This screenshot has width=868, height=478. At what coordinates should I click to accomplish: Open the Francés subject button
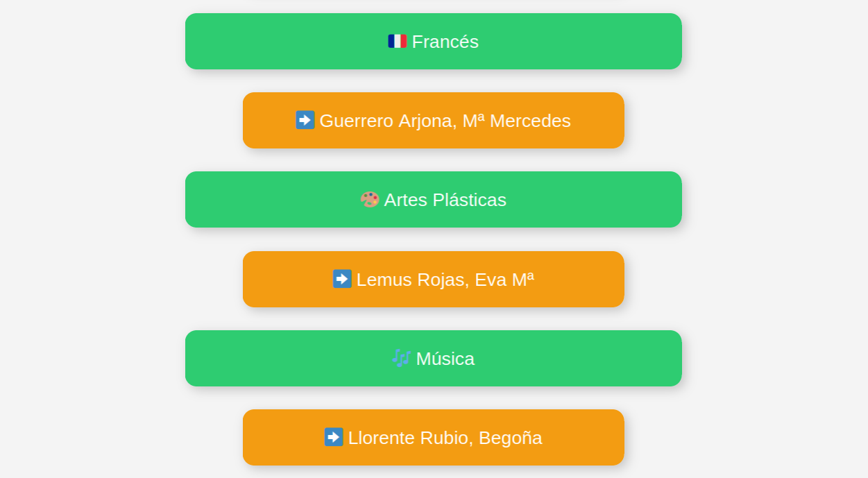tap(434, 41)
